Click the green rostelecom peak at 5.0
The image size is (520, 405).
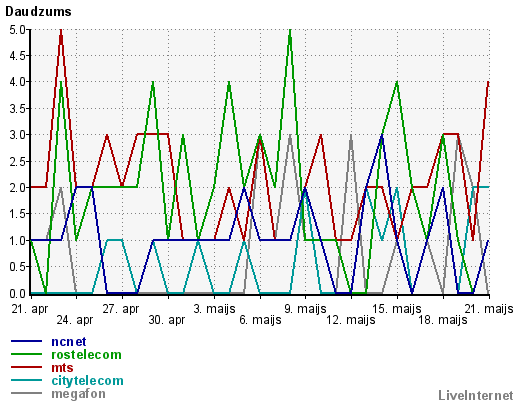pos(290,30)
